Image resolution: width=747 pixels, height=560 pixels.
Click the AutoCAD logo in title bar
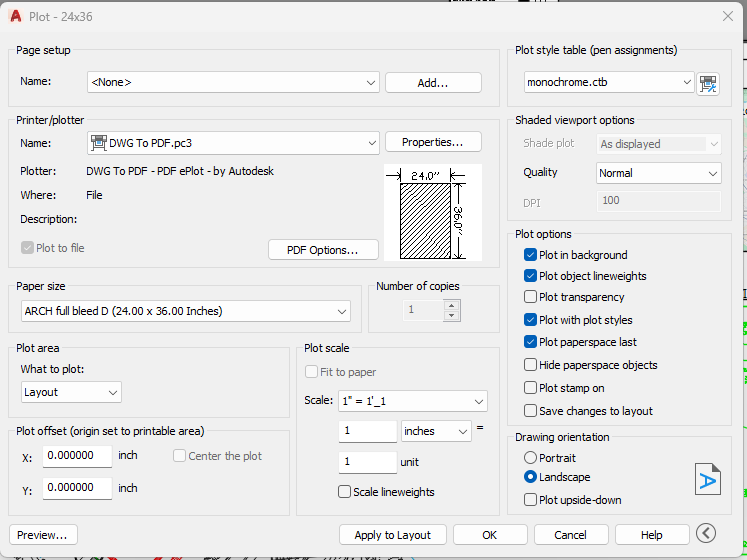[16, 16]
